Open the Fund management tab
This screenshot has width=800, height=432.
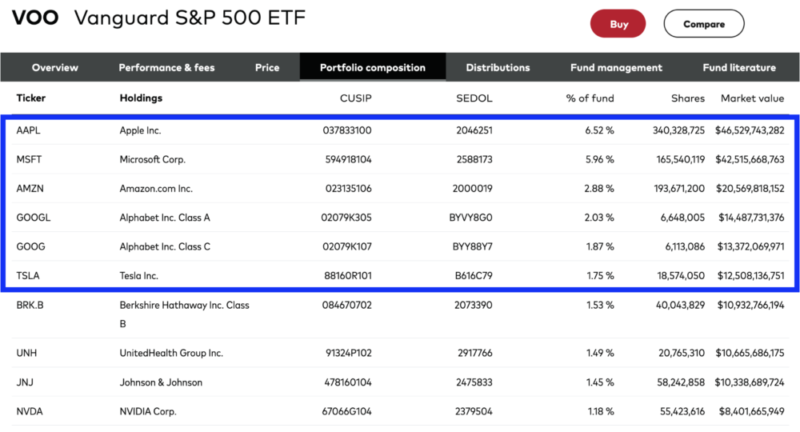pyautogui.click(x=616, y=67)
